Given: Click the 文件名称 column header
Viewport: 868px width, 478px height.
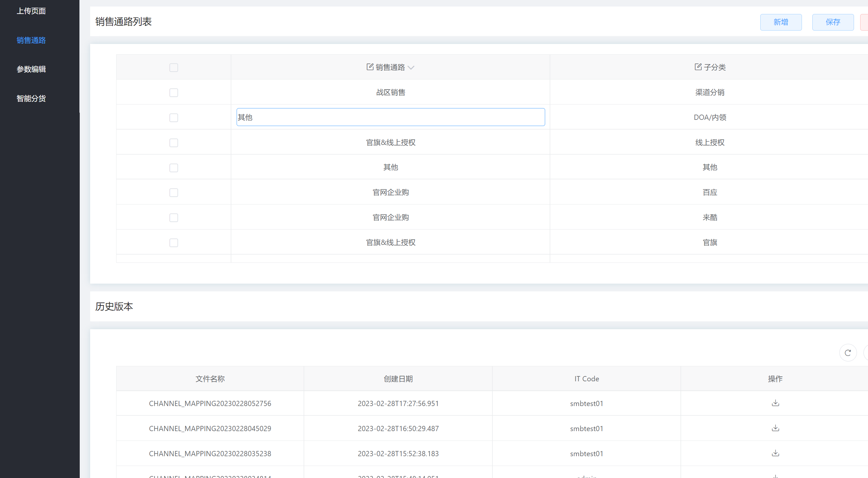Looking at the screenshot, I should [210, 379].
